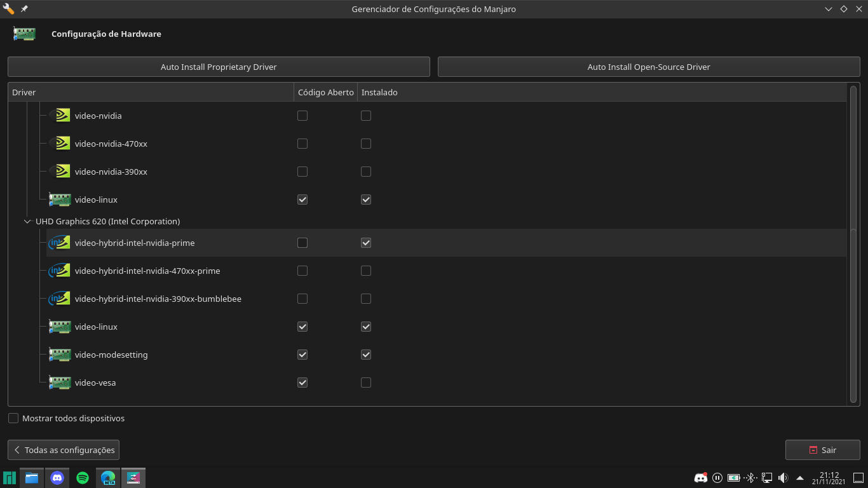Toggle Código Aberto checkbox for video-modesetting

point(302,355)
